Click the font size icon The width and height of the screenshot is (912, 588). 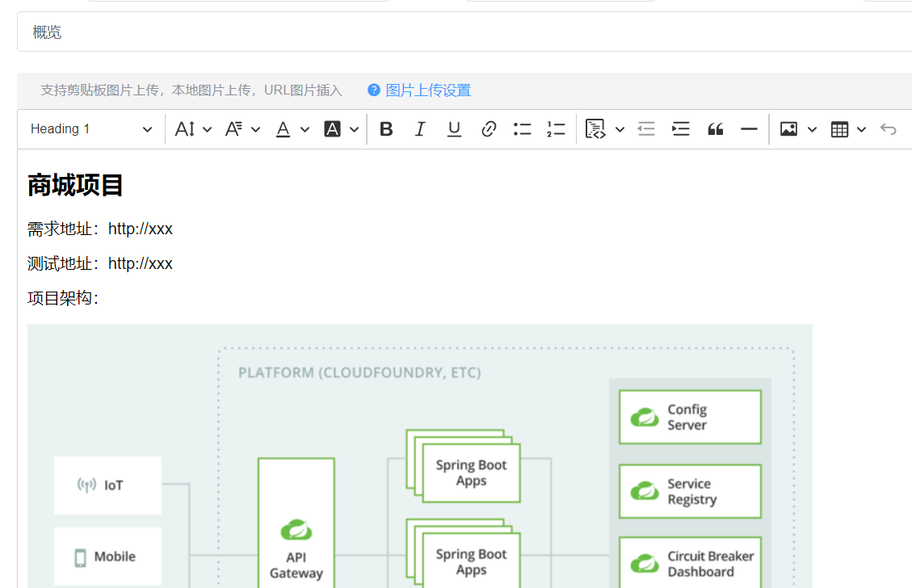(185, 129)
